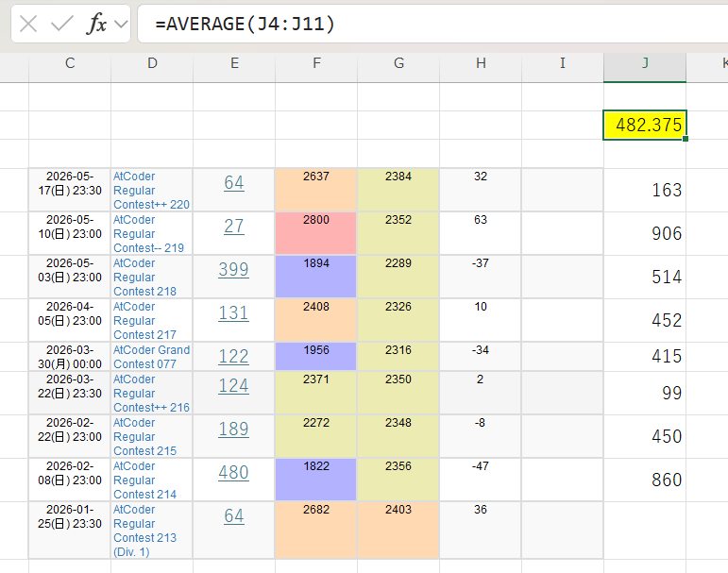Select the column J cell showing 860

pyautogui.click(x=645, y=480)
